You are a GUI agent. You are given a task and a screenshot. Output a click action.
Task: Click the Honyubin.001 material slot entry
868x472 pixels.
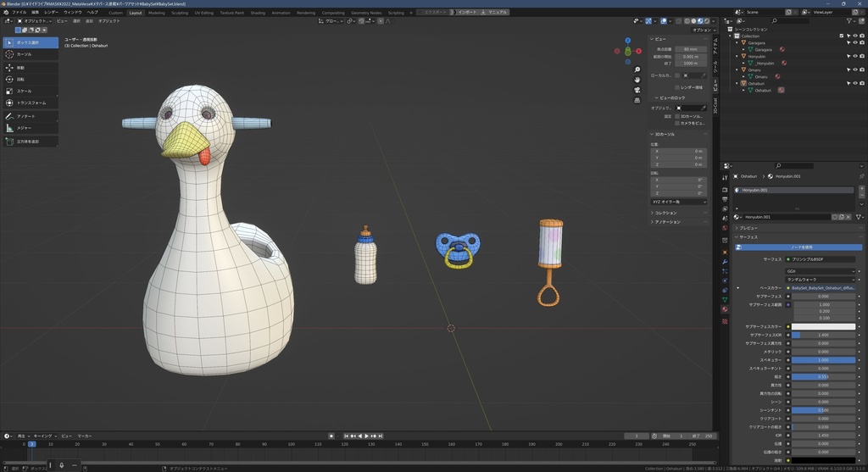[x=793, y=190]
